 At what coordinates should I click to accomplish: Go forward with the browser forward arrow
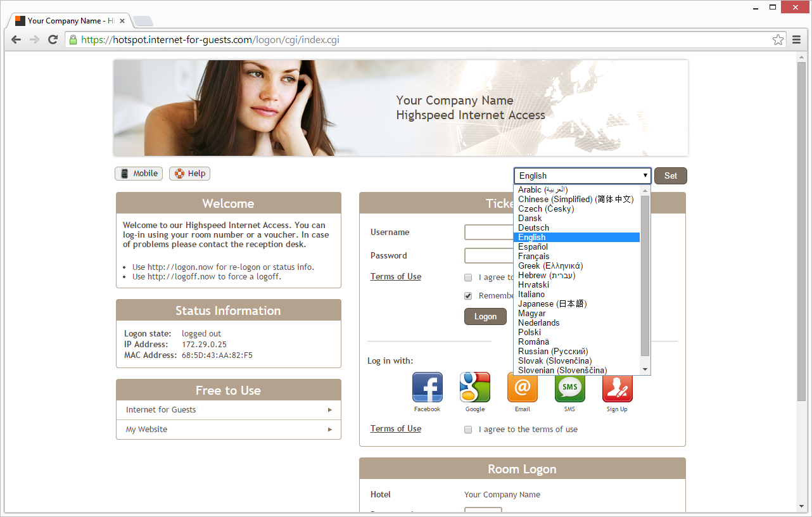pyautogui.click(x=35, y=40)
